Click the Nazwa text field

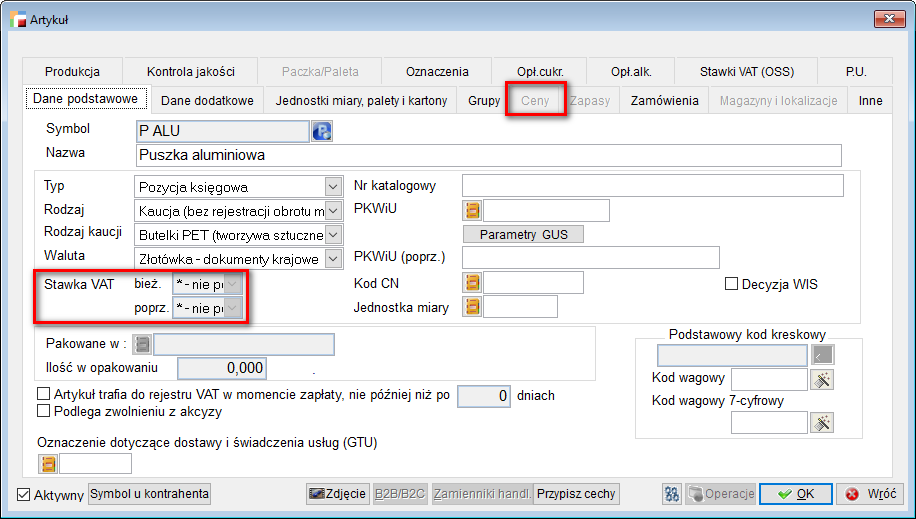[487, 155]
